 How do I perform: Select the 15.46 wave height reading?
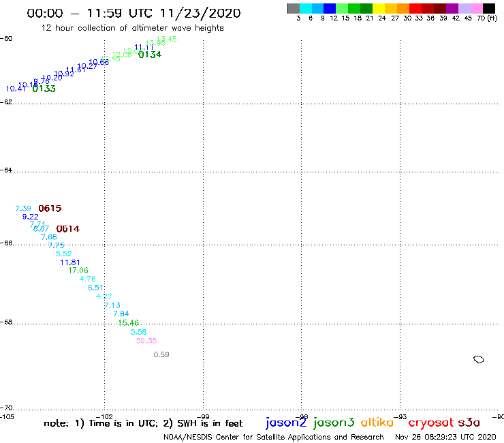point(129,322)
